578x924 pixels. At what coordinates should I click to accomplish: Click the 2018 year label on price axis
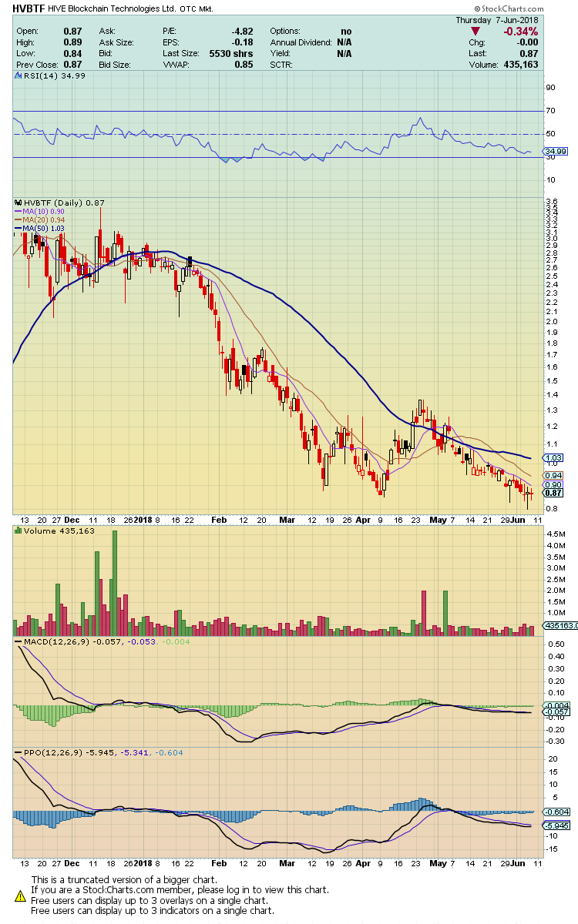click(x=143, y=520)
